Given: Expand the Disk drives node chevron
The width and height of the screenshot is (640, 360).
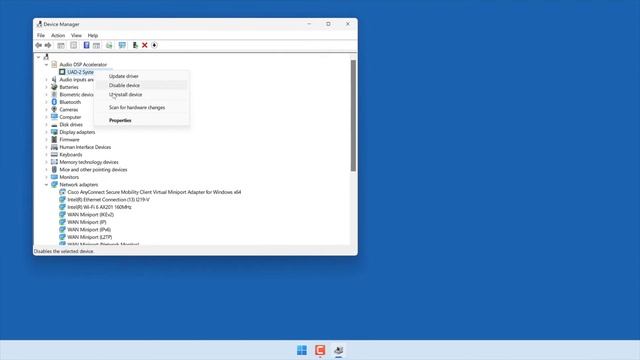Looking at the screenshot, I should (x=46, y=124).
